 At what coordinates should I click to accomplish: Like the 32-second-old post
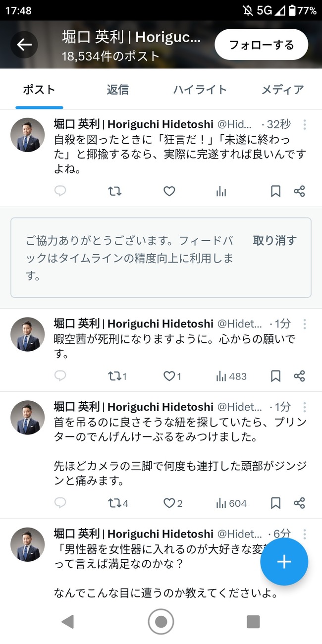click(x=169, y=191)
